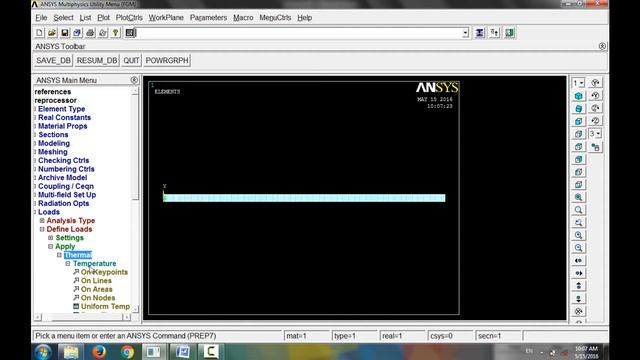Screen dimensions: 640x360
Task: Switch to Isometric View cube icon
Action: tap(578, 96)
